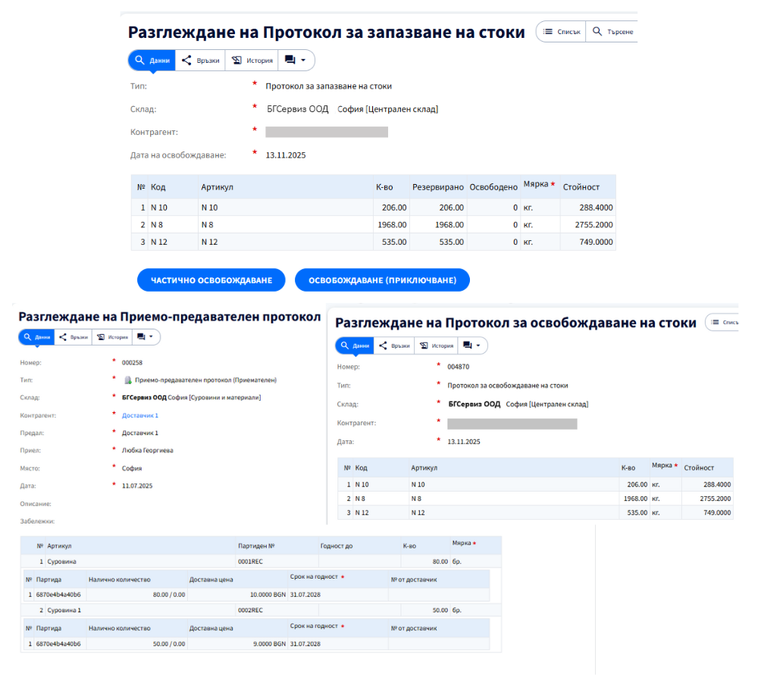
Task: Select the search icon beside Данни tab
Action: coord(139,60)
